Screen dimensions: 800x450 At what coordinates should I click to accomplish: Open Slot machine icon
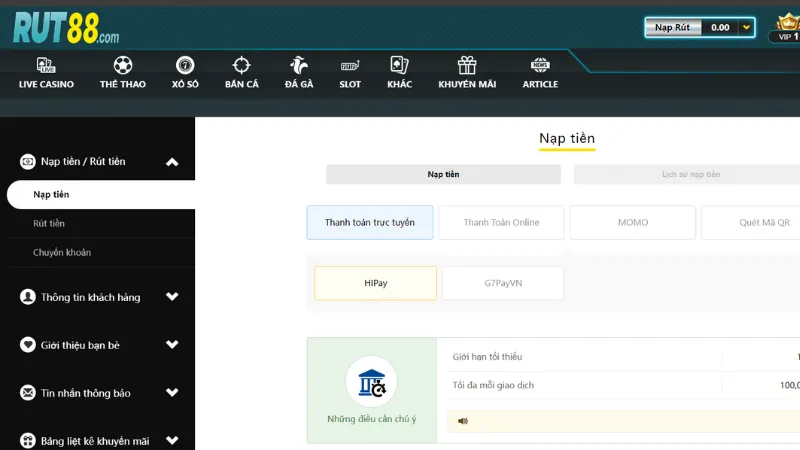pyautogui.click(x=350, y=66)
